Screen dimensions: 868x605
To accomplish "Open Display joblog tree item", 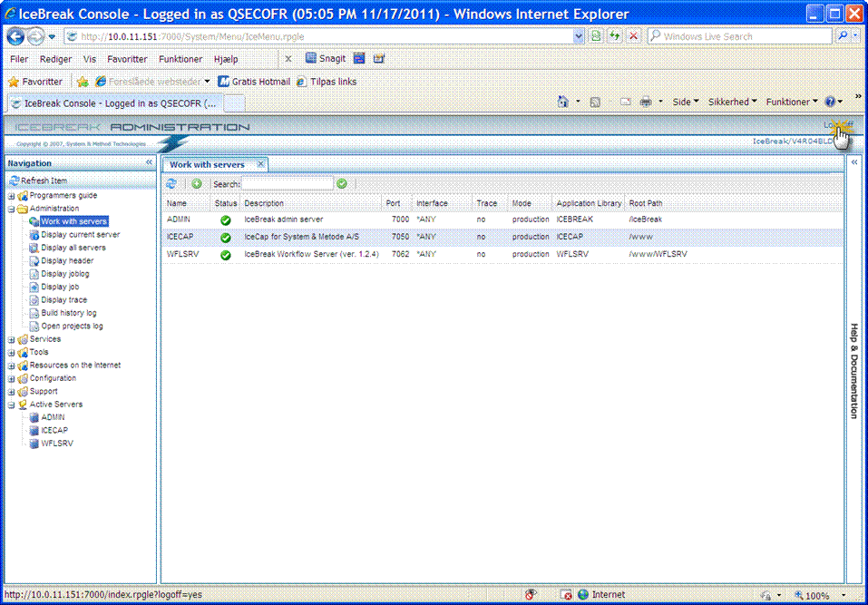I will [64, 274].
